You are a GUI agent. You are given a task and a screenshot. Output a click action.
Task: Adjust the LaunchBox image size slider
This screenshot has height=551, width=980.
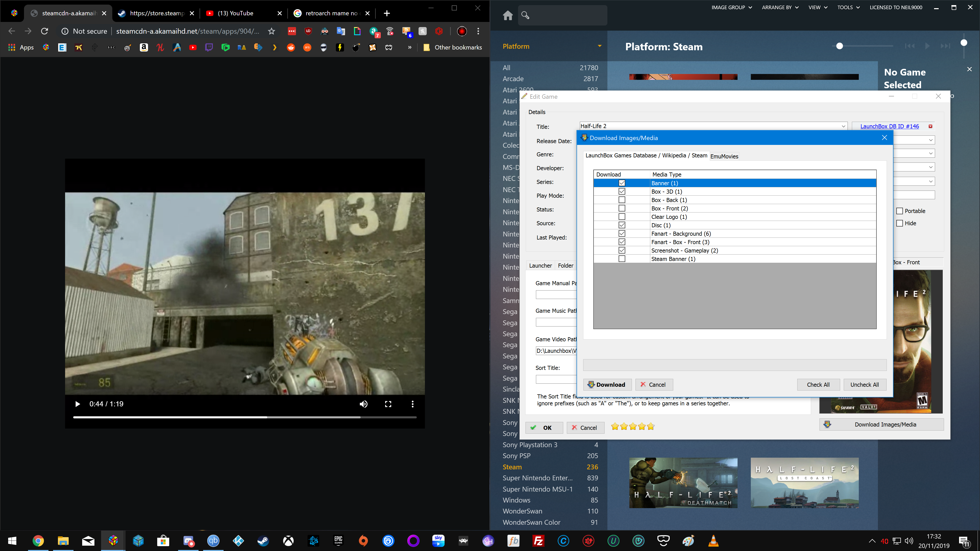point(840,46)
